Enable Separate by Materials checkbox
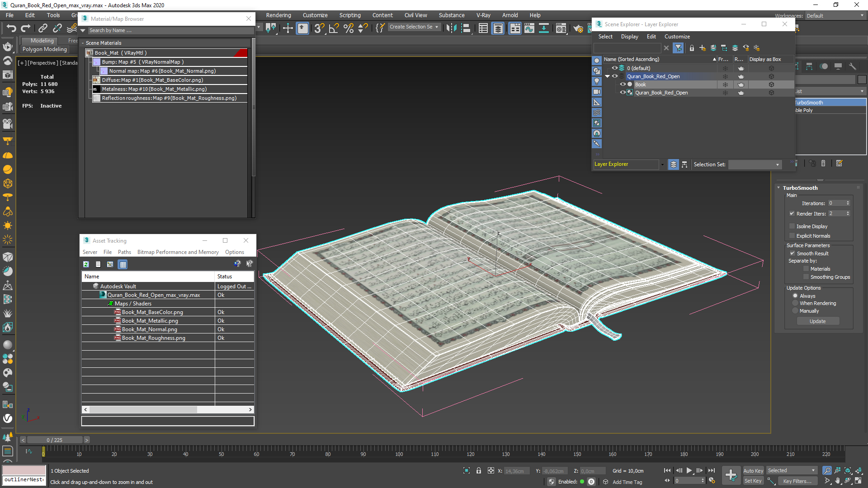 click(806, 269)
